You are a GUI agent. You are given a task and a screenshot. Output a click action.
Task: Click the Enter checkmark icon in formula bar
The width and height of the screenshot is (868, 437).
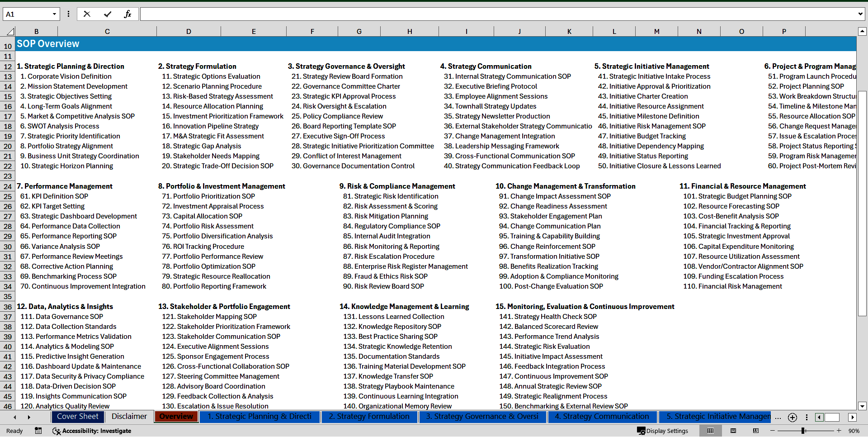[x=107, y=14]
